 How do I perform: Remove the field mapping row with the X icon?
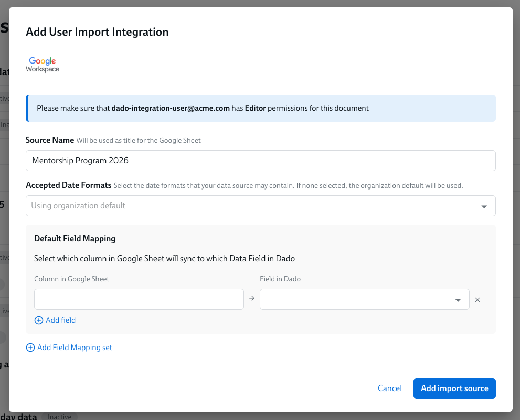pyautogui.click(x=477, y=300)
